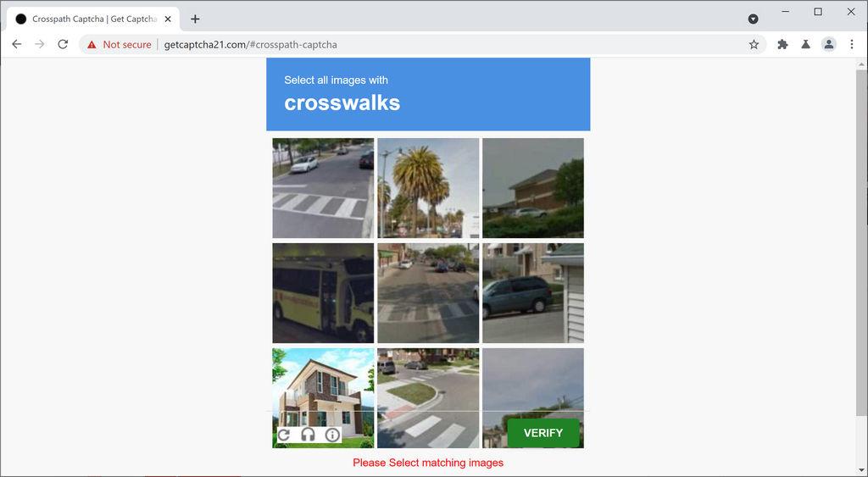868x477 pixels.
Task: Click the captcha info icon
Action: [332, 435]
